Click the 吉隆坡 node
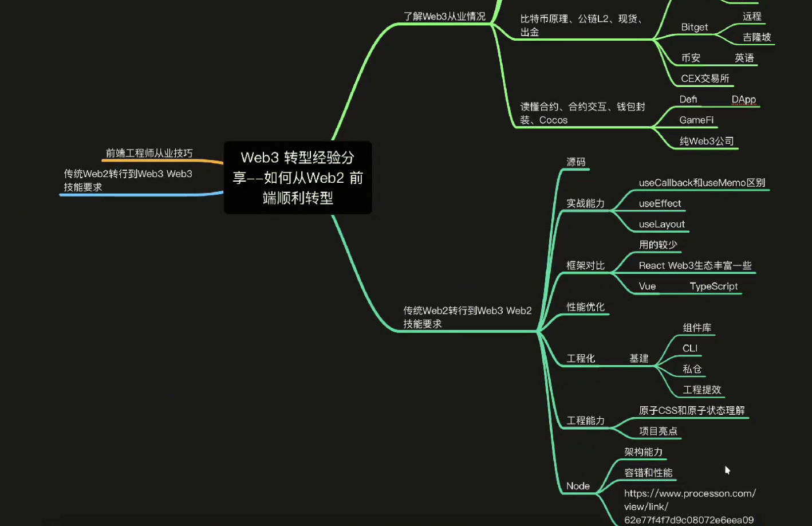The height and width of the screenshot is (526, 812). point(756,37)
